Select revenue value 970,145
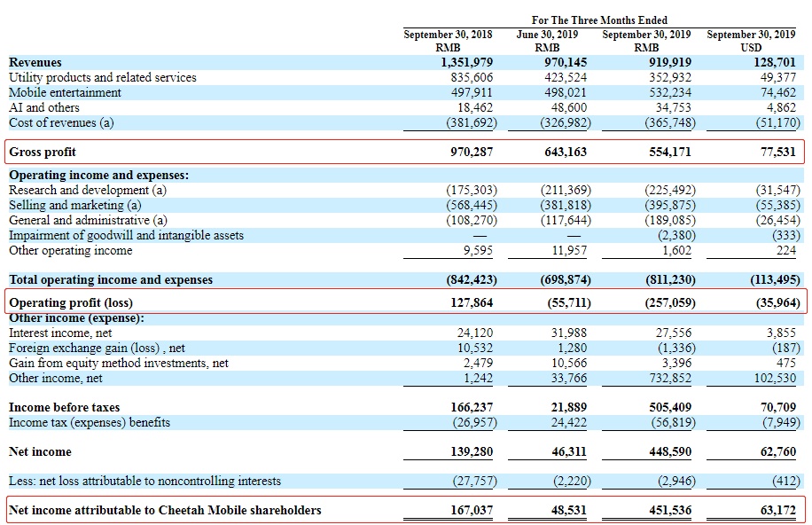Screen dimensions: 812x525 click(x=566, y=63)
